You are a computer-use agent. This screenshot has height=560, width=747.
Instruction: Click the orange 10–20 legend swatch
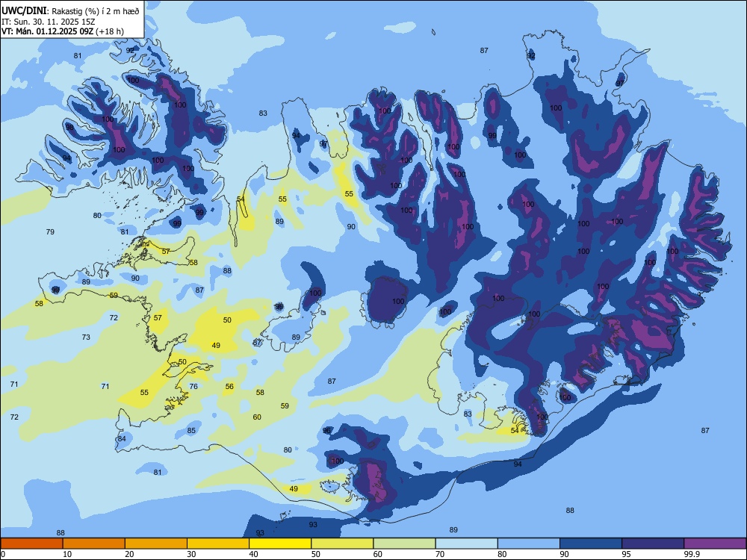pos(94,544)
